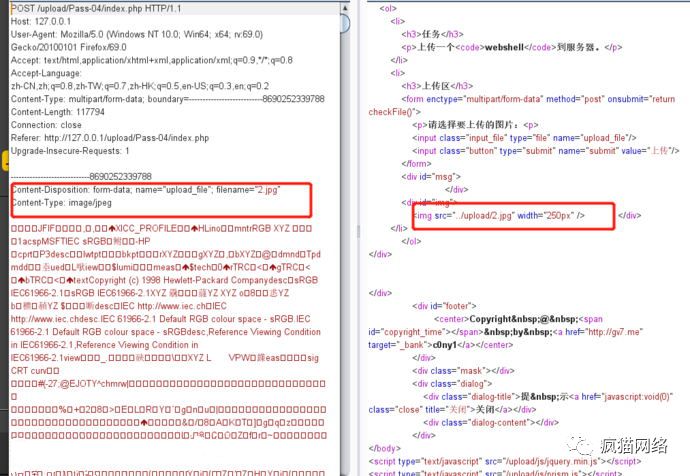This screenshot has width=690, height=476.
Task: Click the '<img src="../upload/2.jpg"' response line
Action: 499,216
